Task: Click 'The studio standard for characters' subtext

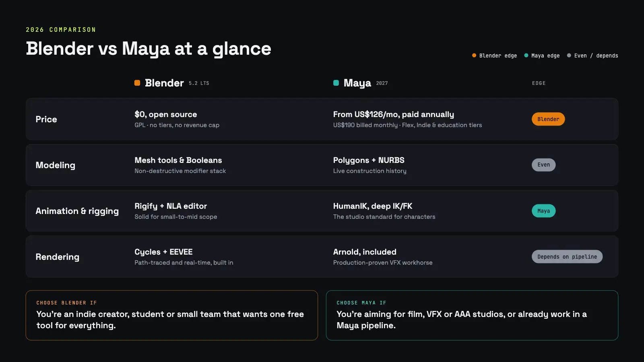Action: point(384,217)
